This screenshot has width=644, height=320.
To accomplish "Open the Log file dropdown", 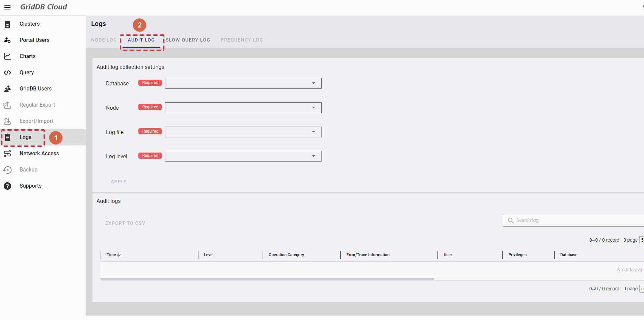I will (243, 132).
